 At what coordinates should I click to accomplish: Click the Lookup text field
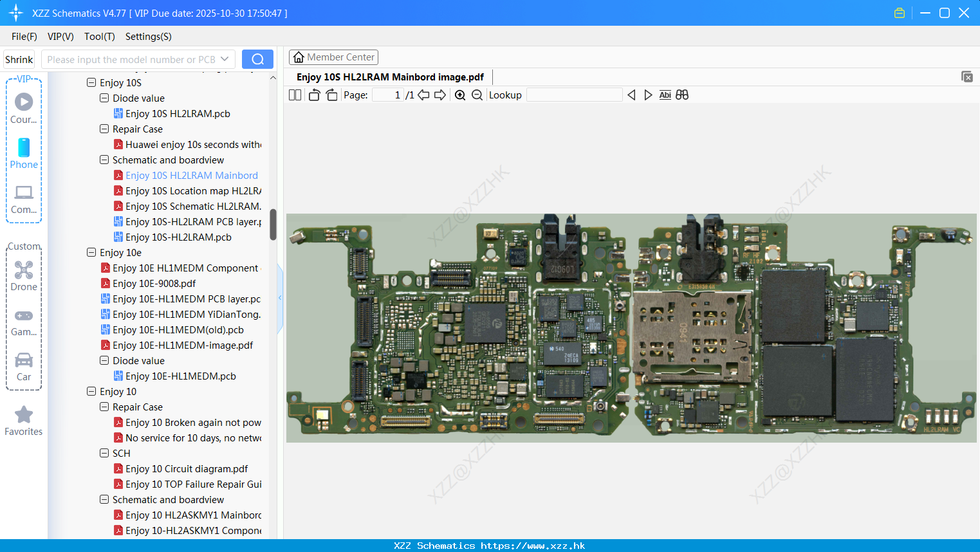[x=575, y=95]
